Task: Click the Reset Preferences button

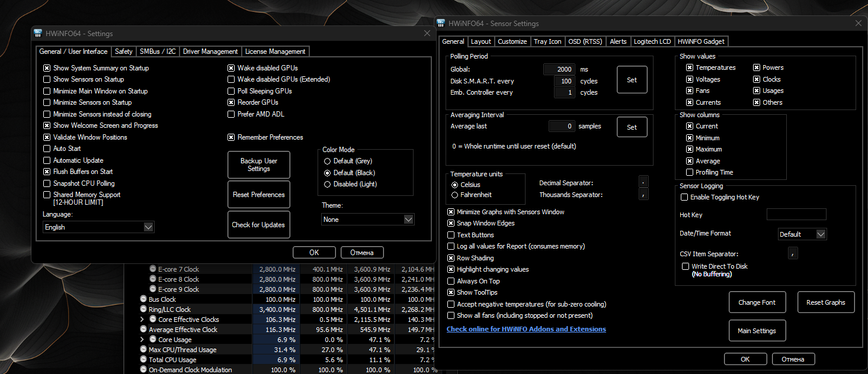Action: coord(259,195)
